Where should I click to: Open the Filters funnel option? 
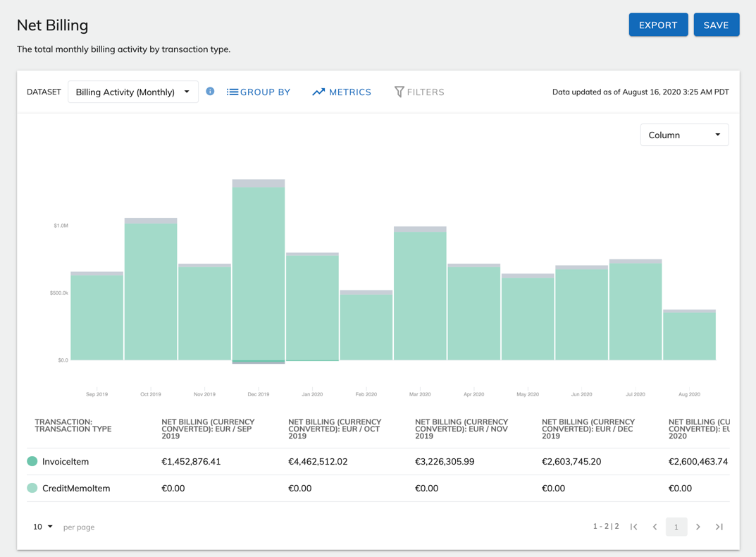(x=419, y=92)
